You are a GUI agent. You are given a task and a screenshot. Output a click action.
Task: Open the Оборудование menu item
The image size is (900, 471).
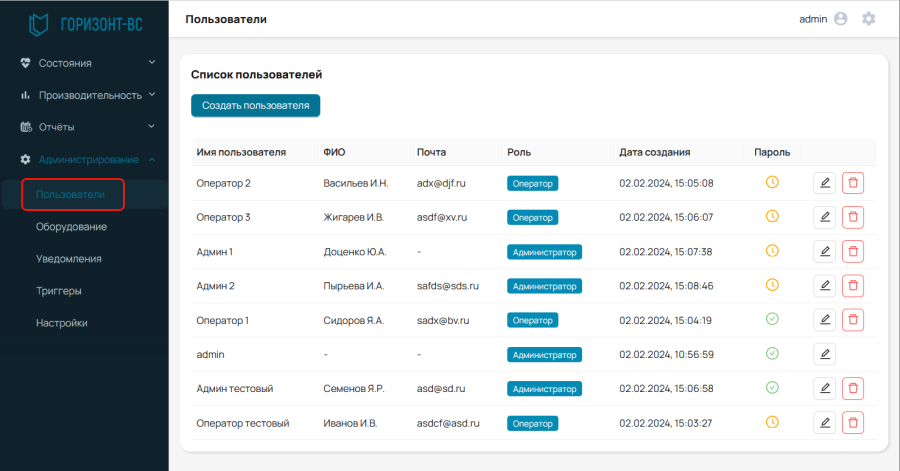71,227
